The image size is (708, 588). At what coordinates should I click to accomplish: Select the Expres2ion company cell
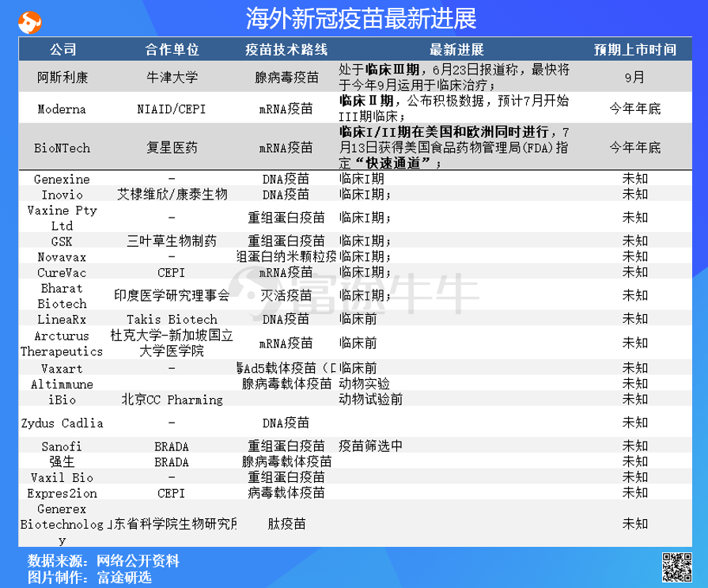pos(62,493)
